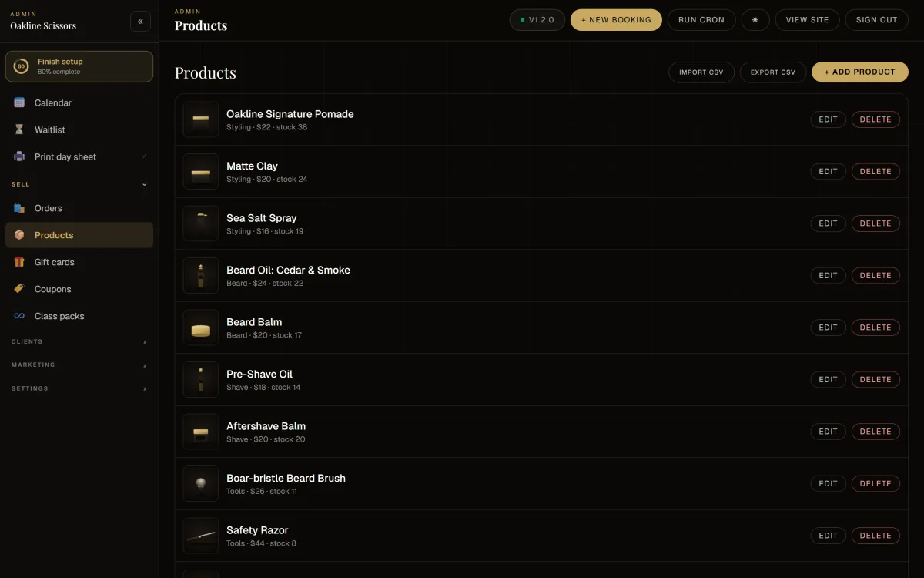The width and height of the screenshot is (924, 578).
Task: Expand the Marketing section
Action: [79, 365]
